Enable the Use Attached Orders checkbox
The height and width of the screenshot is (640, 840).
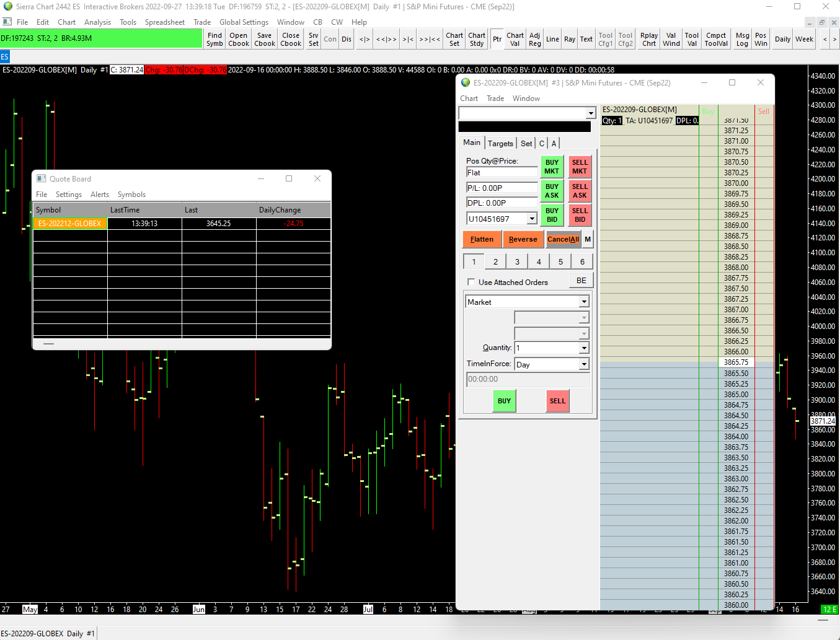tap(471, 283)
